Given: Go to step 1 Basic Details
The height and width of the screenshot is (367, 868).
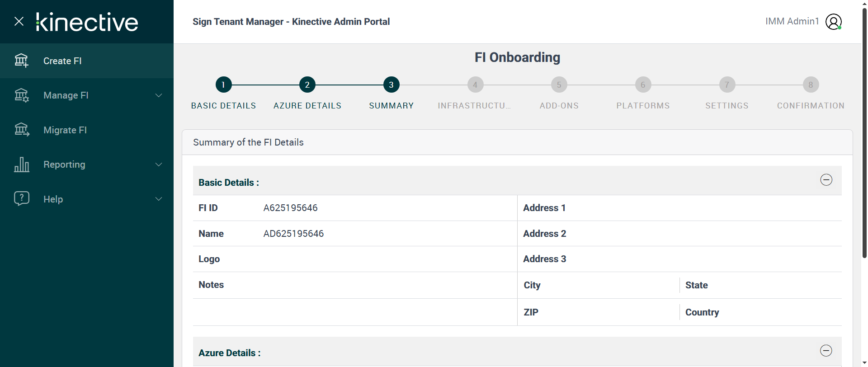Looking at the screenshot, I should 223,85.
